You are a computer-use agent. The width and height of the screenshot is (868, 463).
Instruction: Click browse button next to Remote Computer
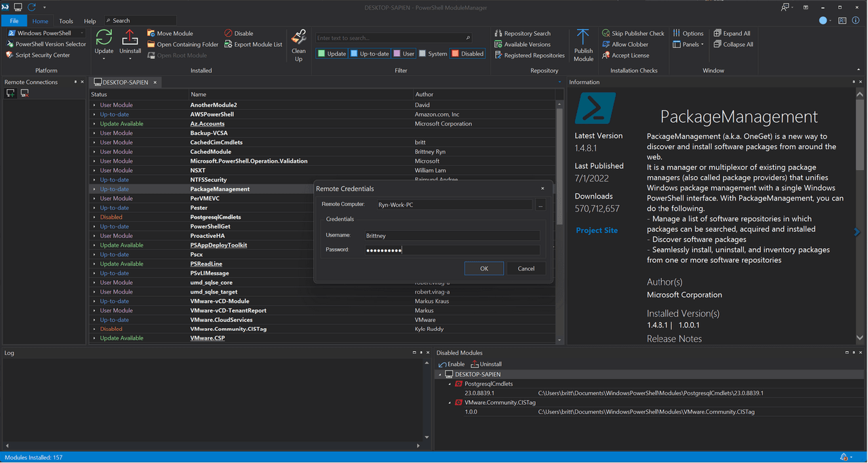click(540, 204)
